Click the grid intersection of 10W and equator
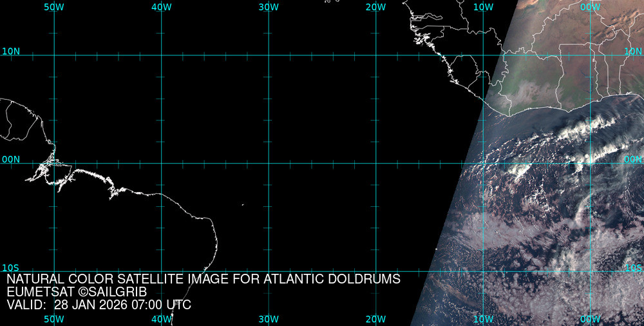The height and width of the screenshot is (326, 644). pyautogui.click(x=483, y=163)
